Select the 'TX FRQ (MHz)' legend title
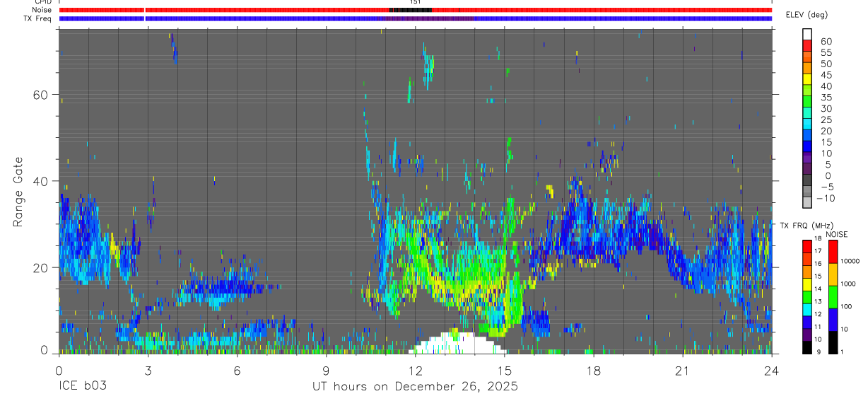The image size is (868, 401). 807,226
